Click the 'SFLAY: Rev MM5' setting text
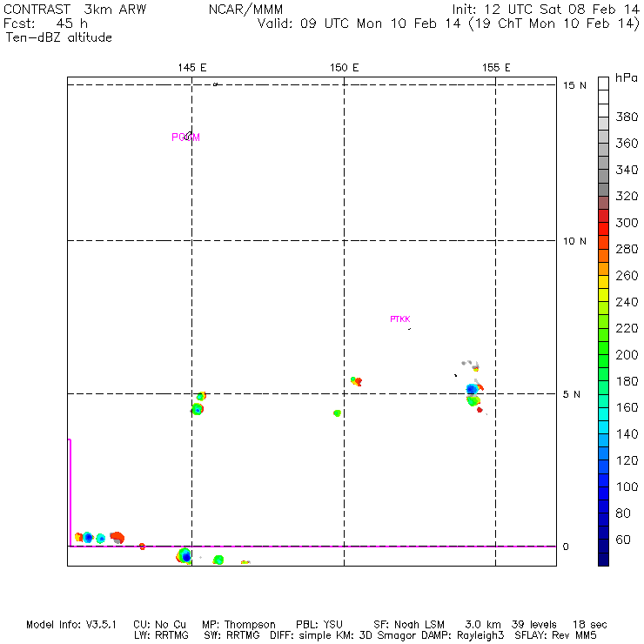644x644 pixels. click(555, 635)
